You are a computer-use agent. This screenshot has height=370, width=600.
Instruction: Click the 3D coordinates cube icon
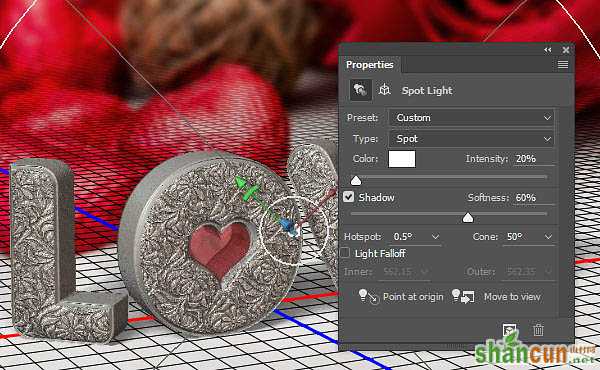385,90
